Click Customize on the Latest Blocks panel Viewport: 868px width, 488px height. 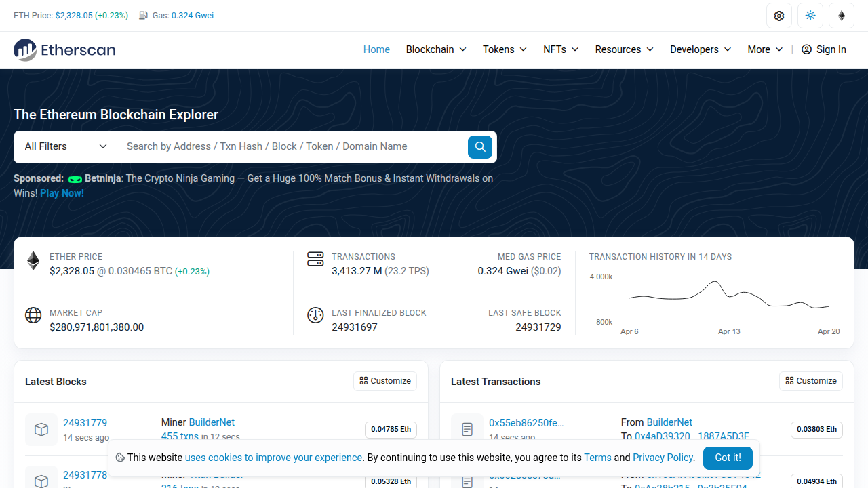384,381
